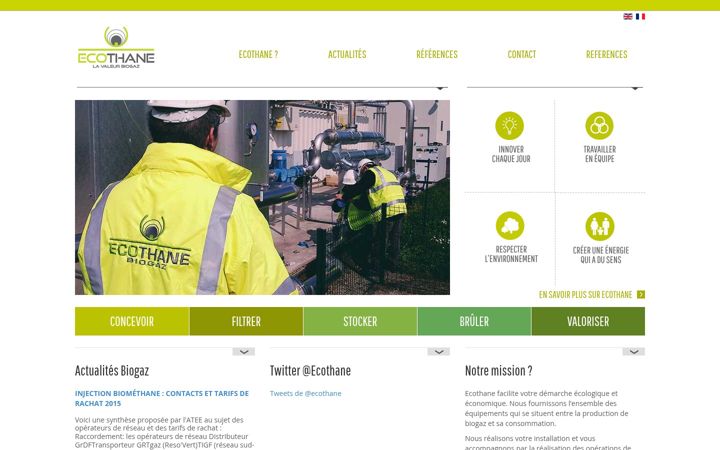Click the Notre mission ? heading
The height and width of the screenshot is (450, 720).
click(498, 371)
